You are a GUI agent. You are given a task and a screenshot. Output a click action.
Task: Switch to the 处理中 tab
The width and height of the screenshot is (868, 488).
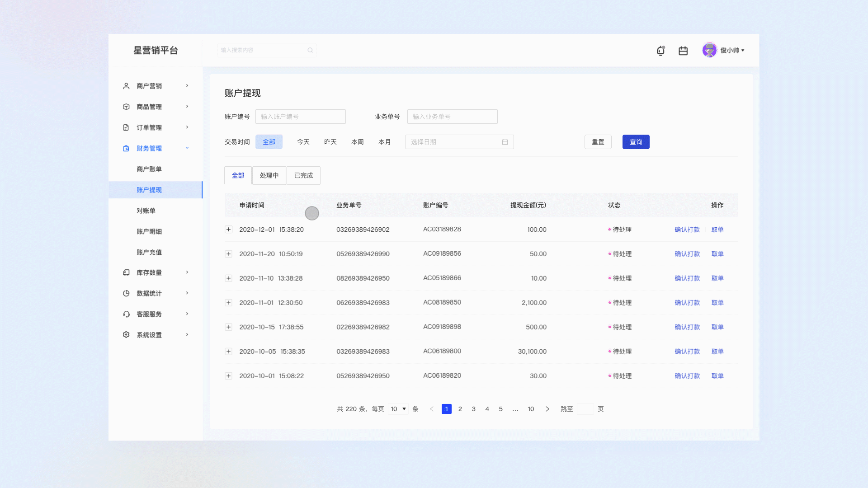point(269,175)
